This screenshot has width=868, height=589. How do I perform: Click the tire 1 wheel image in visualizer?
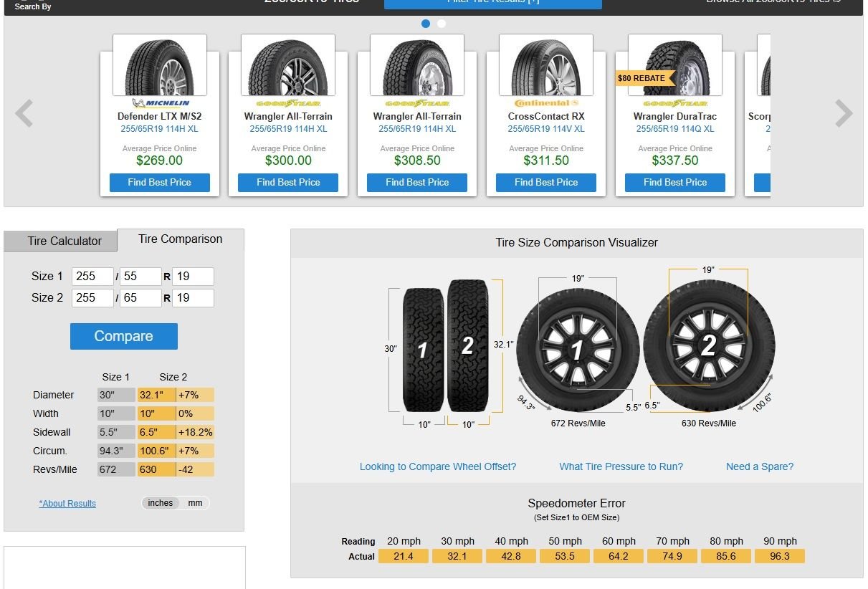tap(578, 350)
